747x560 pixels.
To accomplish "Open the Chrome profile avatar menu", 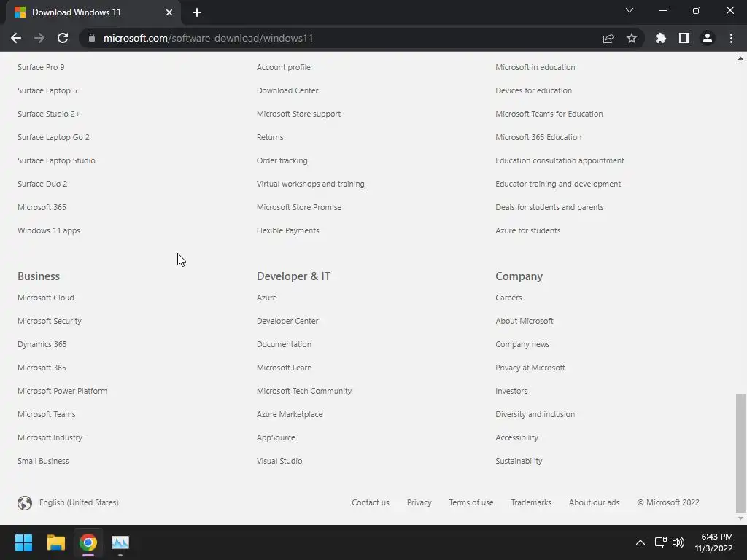I will coord(708,38).
